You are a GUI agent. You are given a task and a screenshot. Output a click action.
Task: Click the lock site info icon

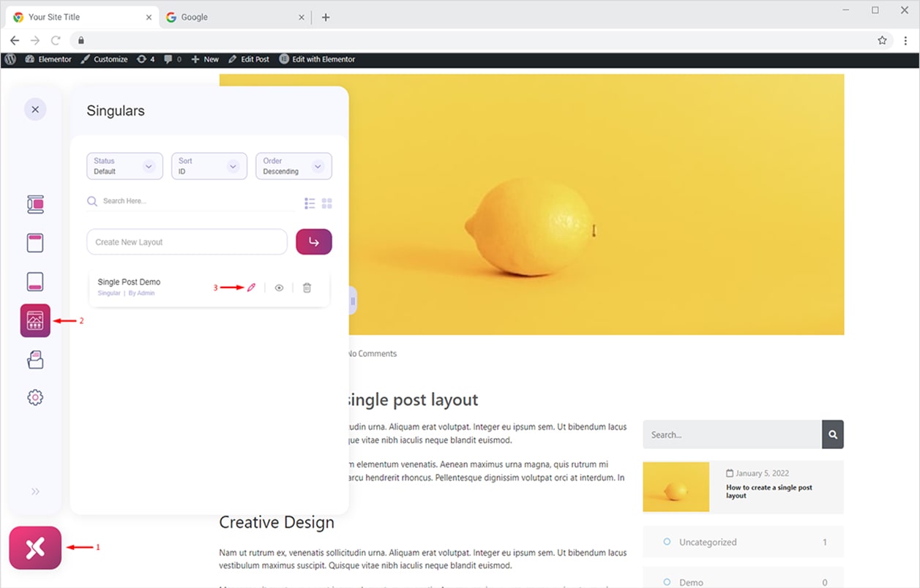pos(81,40)
